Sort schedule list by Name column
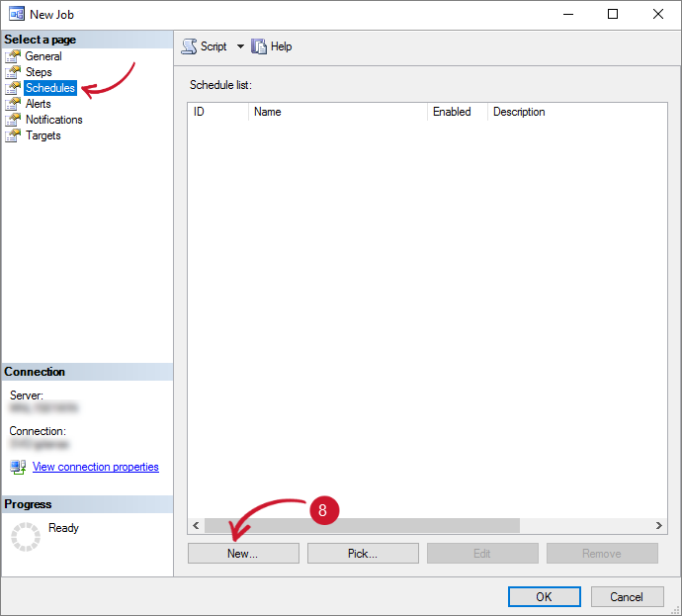682x616 pixels. click(336, 112)
